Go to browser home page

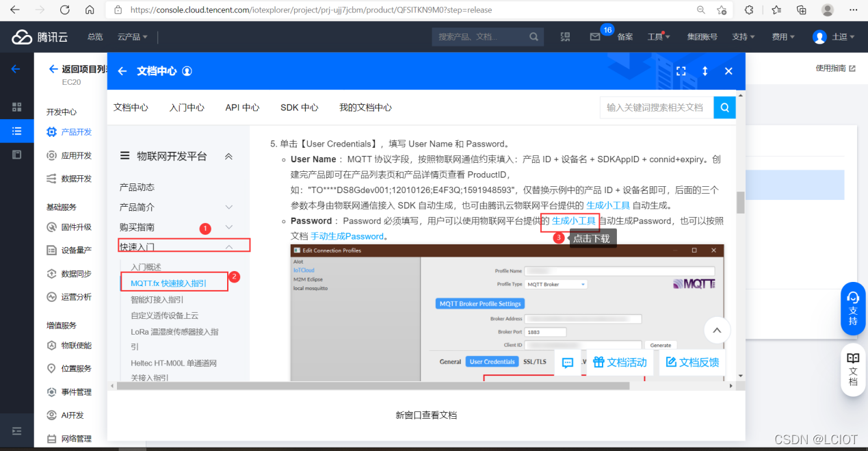click(90, 10)
